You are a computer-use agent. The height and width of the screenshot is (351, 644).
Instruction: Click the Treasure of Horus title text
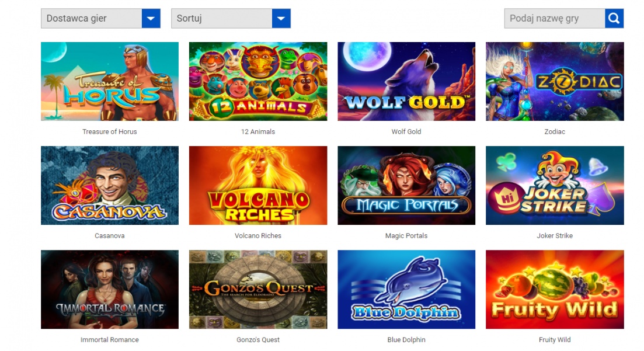coord(110,131)
